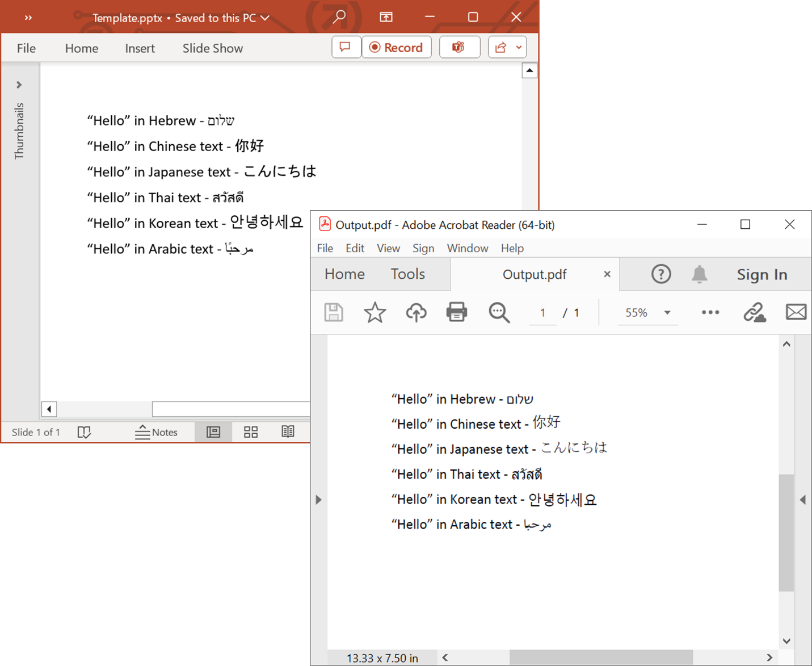Expand the left navigation pane in Acrobat
The image size is (812, 666).
tap(319, 500)
